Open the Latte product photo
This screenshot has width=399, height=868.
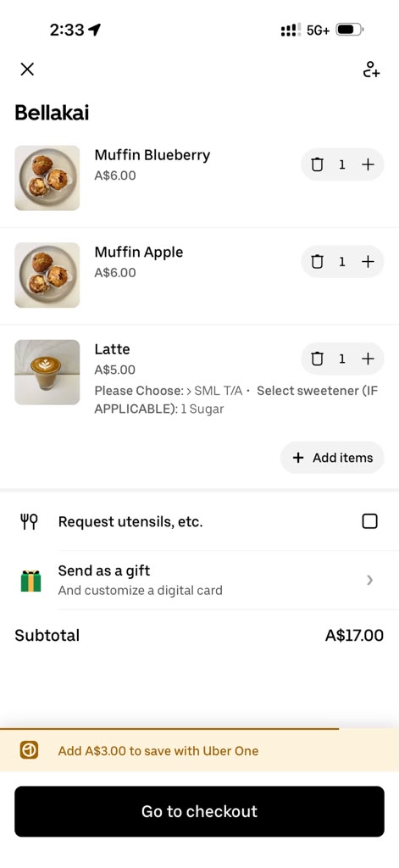pos(47,372)
